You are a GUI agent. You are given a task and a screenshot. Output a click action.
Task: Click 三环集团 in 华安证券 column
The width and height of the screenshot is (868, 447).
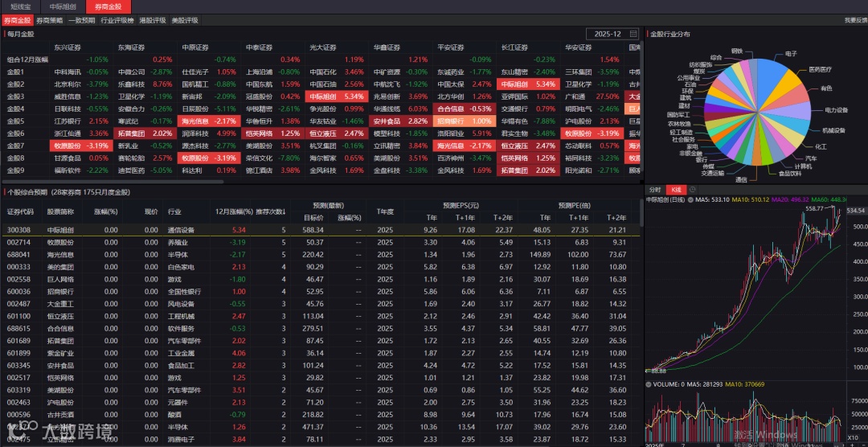(x=579, y=72)
